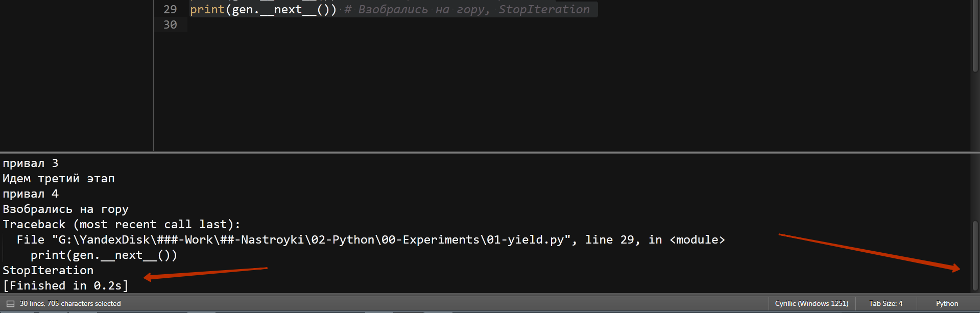Click the traceback File path line in output

click(x=370, y=240)
